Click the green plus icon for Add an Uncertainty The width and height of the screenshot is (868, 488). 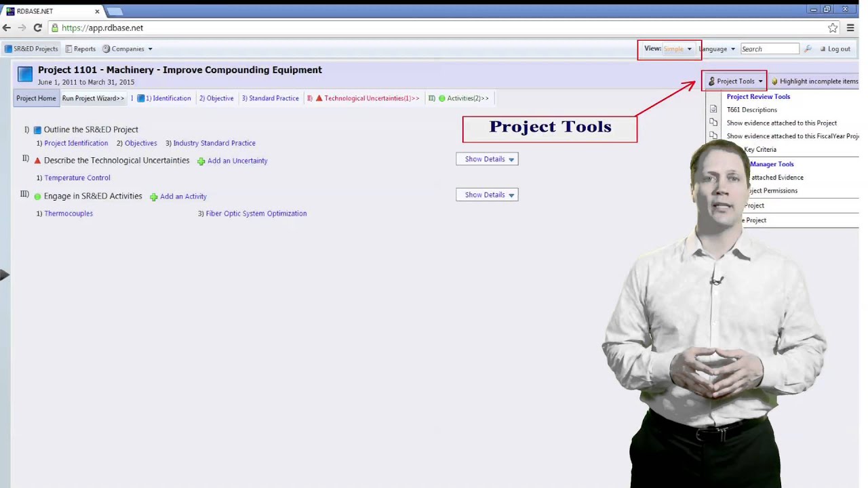[x=201, y=161]
